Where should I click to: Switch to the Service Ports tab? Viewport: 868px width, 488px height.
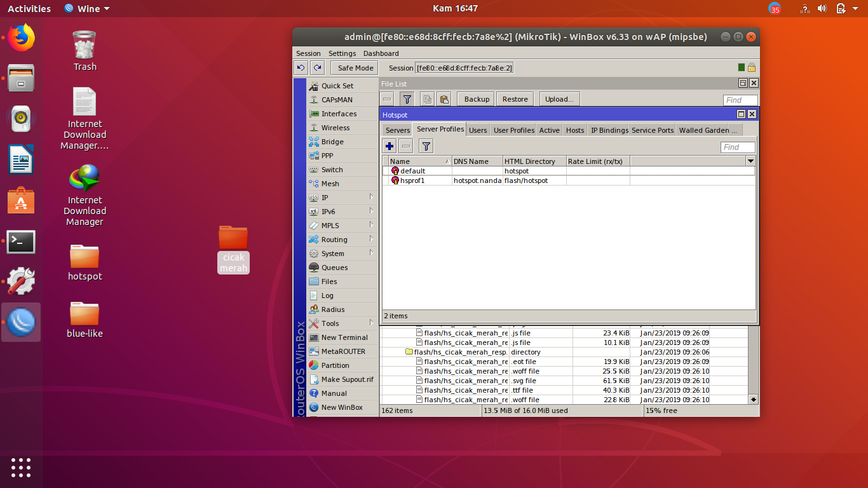[652, 130]
